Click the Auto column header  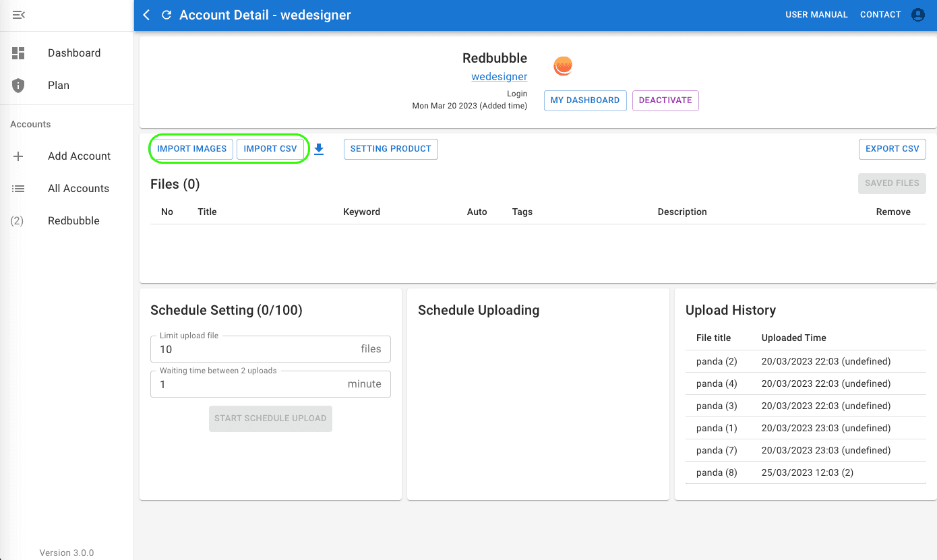click(477, 212)
